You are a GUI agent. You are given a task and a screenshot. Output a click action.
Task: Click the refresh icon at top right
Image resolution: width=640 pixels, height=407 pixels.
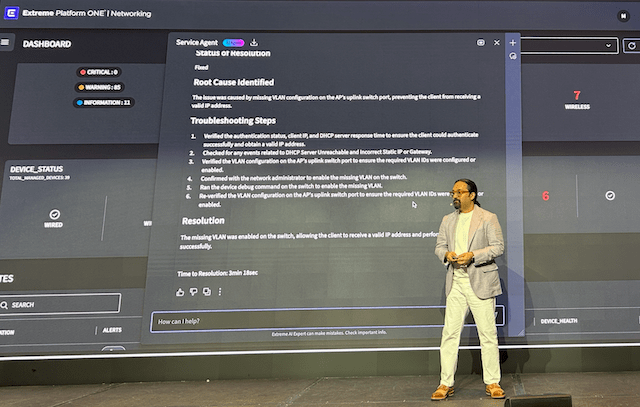point(631,46)
